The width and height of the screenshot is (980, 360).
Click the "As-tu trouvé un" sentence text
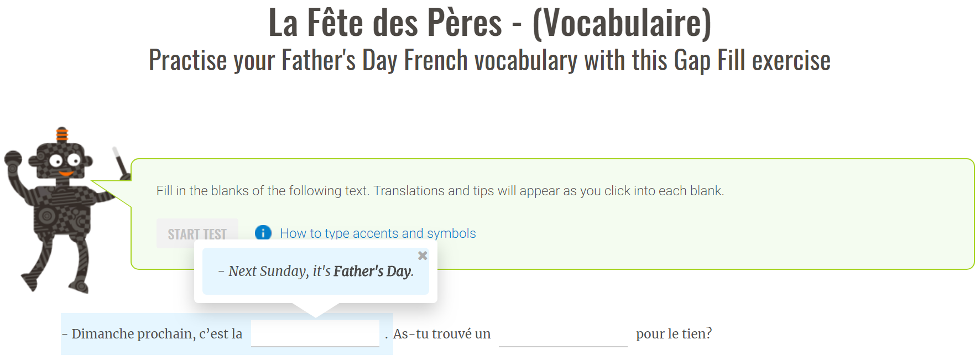coord(442,334)
